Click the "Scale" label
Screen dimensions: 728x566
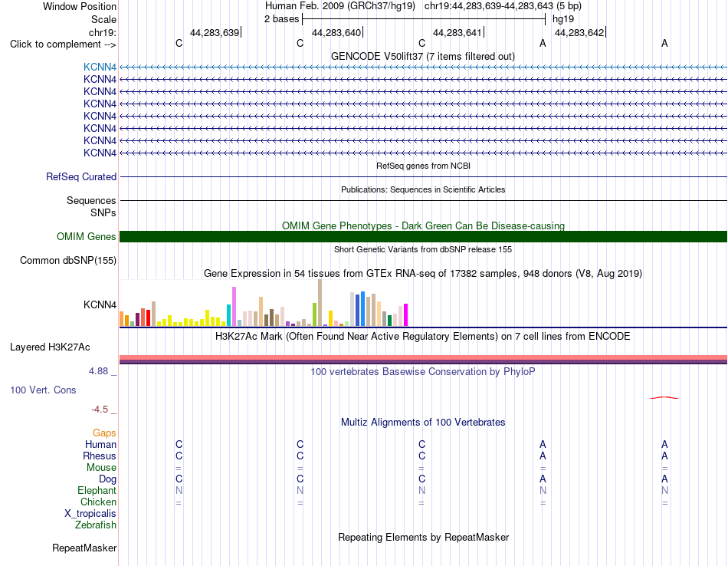pos(103,19)
